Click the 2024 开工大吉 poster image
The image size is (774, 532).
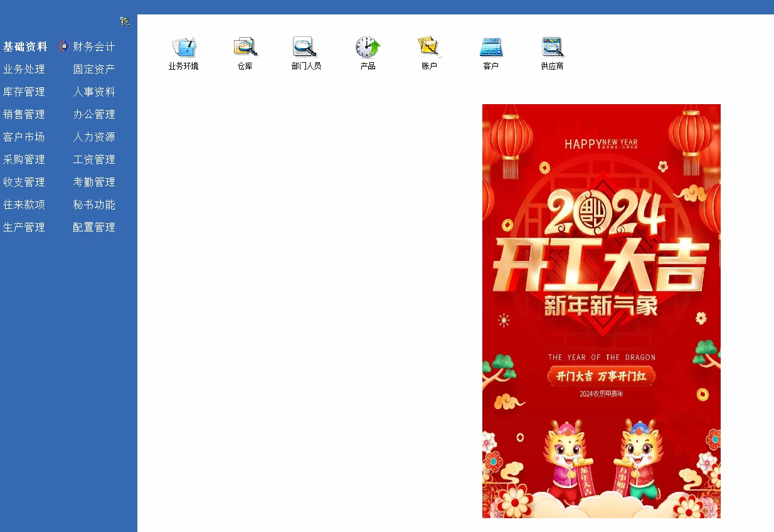(601, 311)
